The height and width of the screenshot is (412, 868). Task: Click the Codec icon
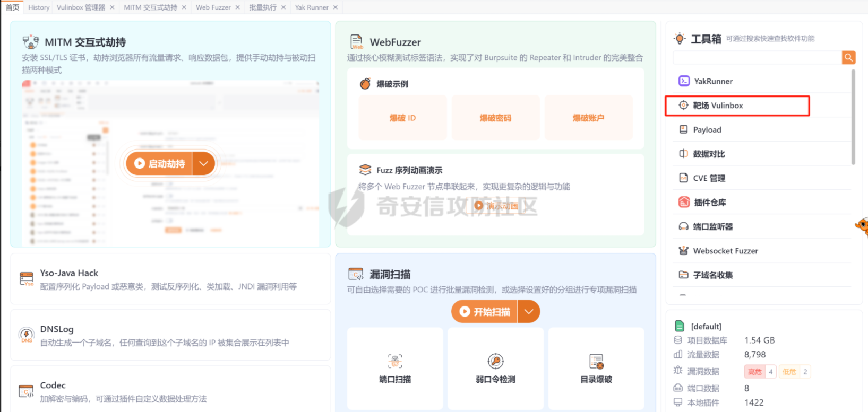pyautogui.click(x=27, y=392)
